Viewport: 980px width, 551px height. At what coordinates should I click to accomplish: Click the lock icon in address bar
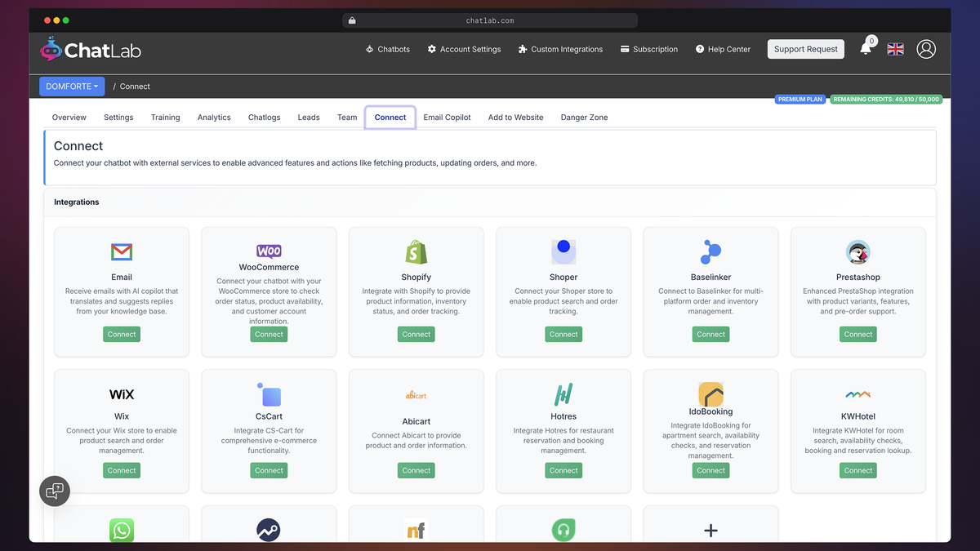[x=352, y=20]
